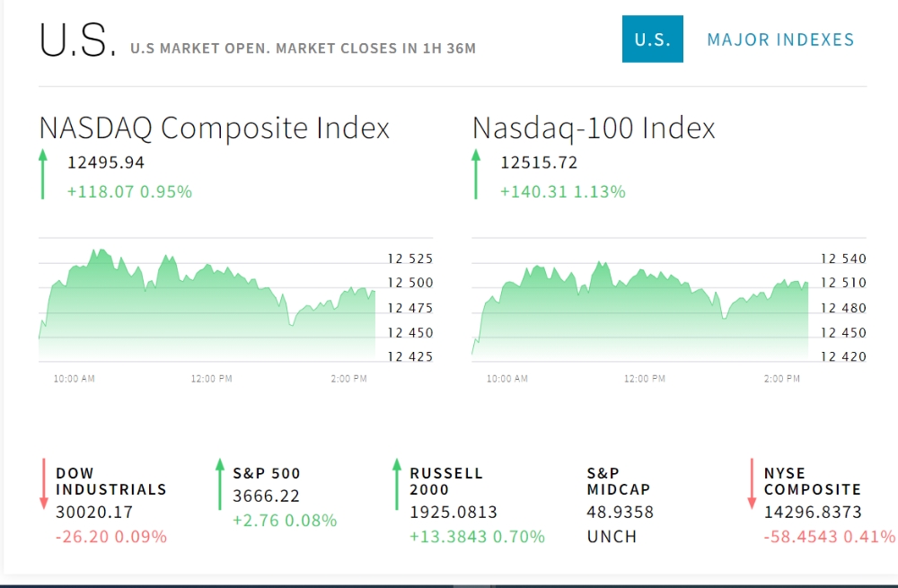Open the S&P 500 index link
Image resolution: width=898 pixels, height=588 pixels.
(267, 473)
